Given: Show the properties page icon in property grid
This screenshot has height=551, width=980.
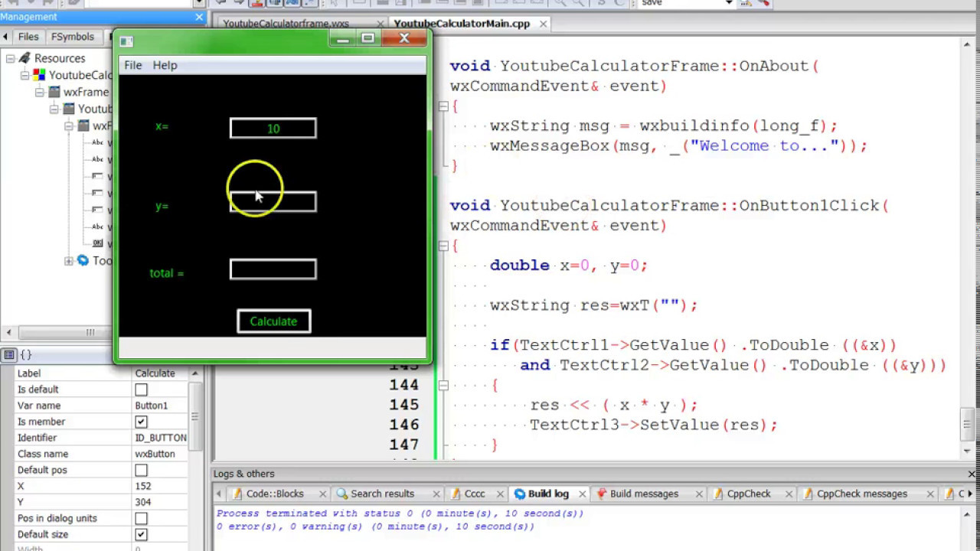Looking at the screenshot, I should pyautogui.click(x=8, y=355).
